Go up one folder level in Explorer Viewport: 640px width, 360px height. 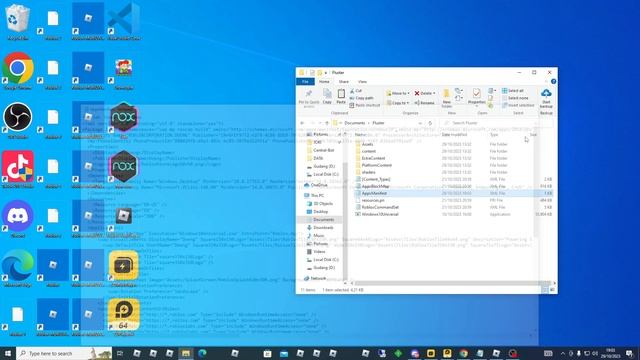click(x=327, y=123)
